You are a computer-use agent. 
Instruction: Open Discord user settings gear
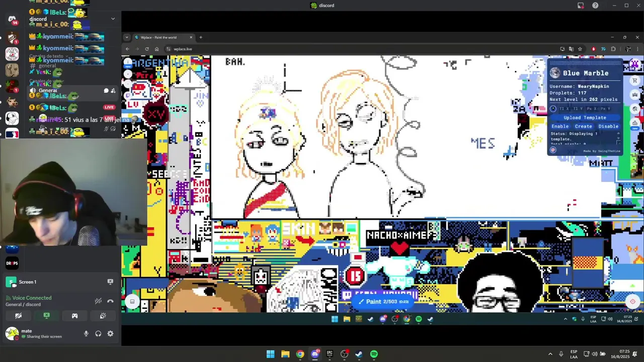110,333
